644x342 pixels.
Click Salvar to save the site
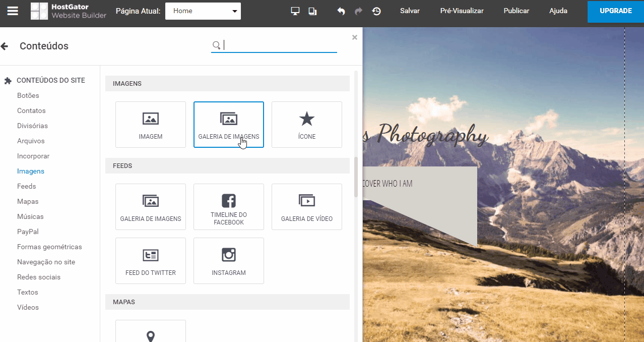pyautogui.click(x=410, y=11)
